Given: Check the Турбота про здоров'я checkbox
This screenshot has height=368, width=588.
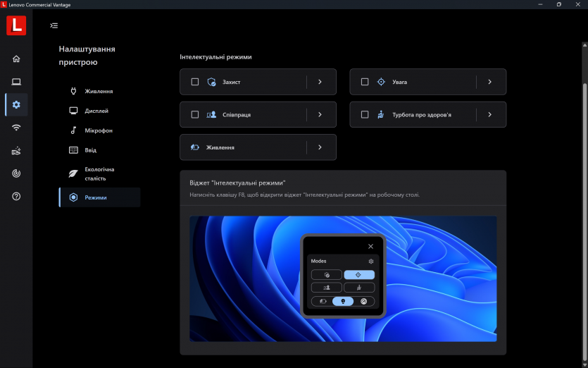Looking at the screenshot, I should coord(365,114).
